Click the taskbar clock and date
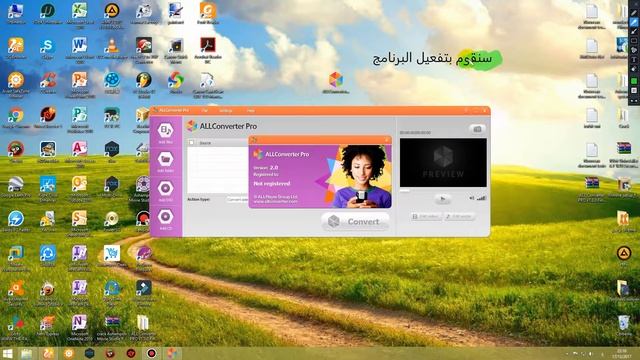Screen dimensions: 640x360 622,353
